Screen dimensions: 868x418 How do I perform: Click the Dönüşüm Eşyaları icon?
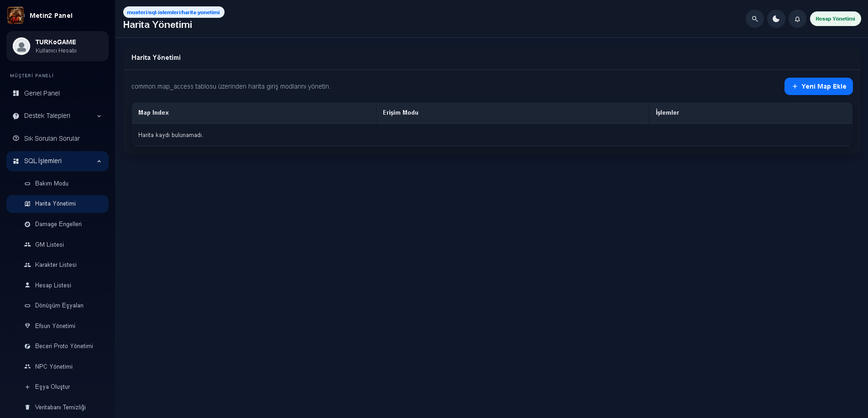[27, 306]
